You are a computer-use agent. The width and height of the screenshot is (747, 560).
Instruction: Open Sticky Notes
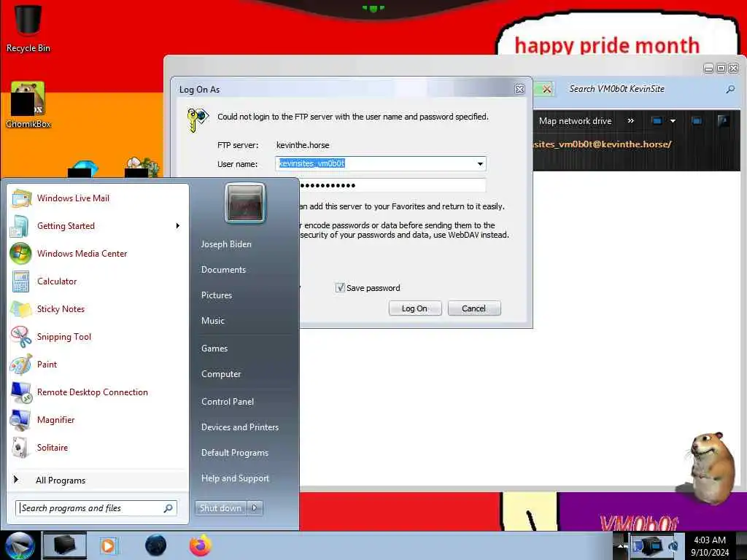tap(98, 308)
